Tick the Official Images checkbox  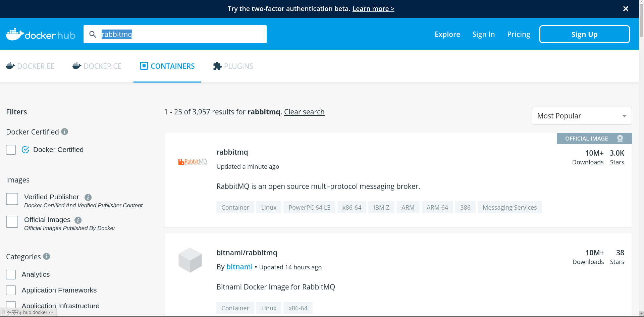(12, 222)
